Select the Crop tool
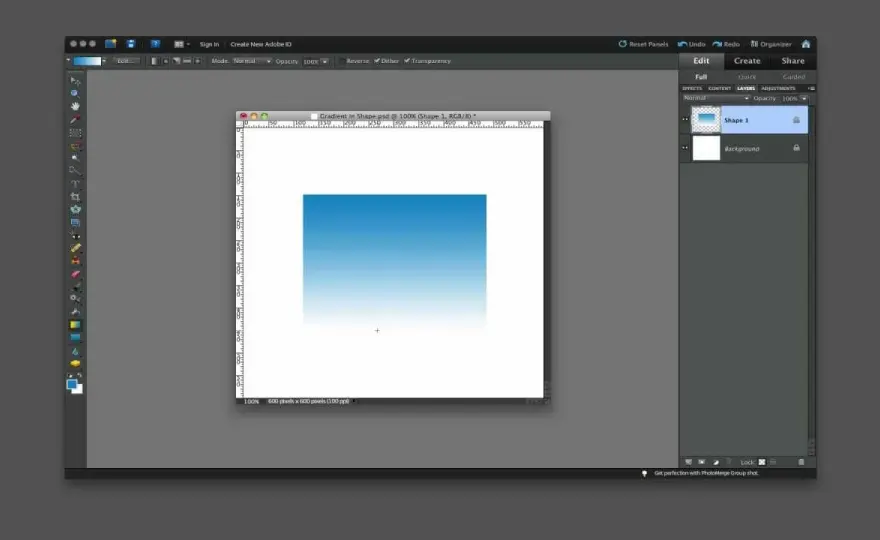The height and width of the screenshot is (540, 880). point(75,196)
